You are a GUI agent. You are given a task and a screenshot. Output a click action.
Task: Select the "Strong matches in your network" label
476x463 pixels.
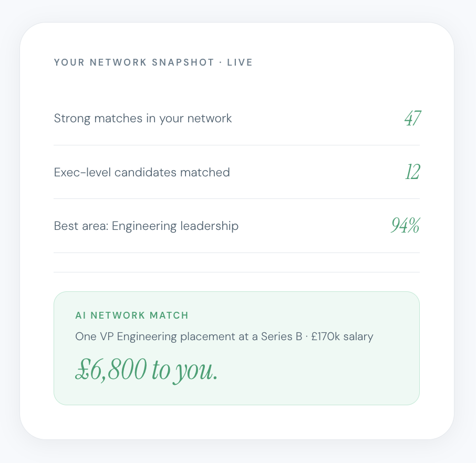(x=143, y=119)
